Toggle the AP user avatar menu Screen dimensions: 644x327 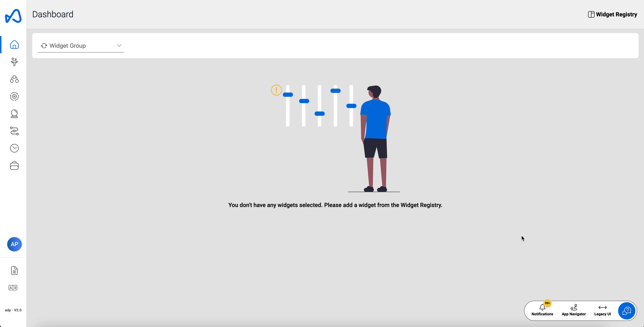point(14,244)
